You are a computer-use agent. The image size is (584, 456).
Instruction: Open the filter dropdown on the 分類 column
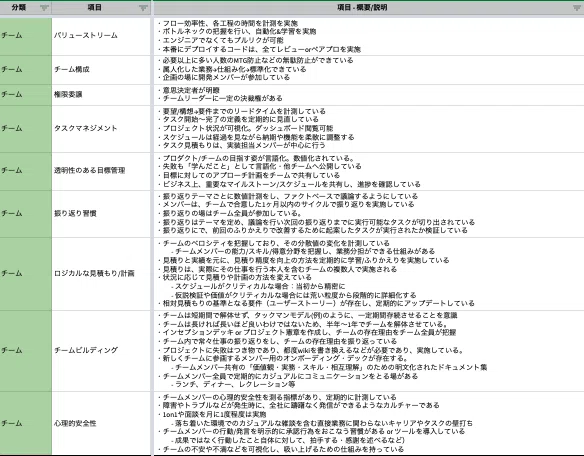44,8
